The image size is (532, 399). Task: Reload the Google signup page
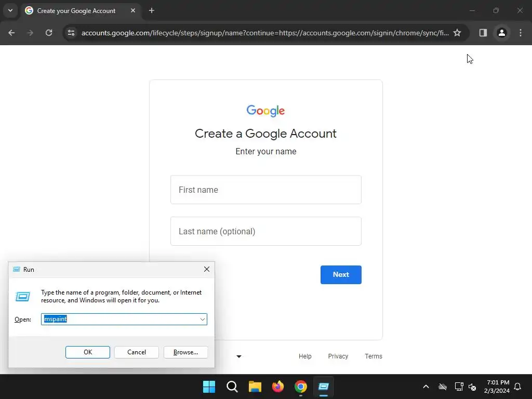(x=49, y=33)
